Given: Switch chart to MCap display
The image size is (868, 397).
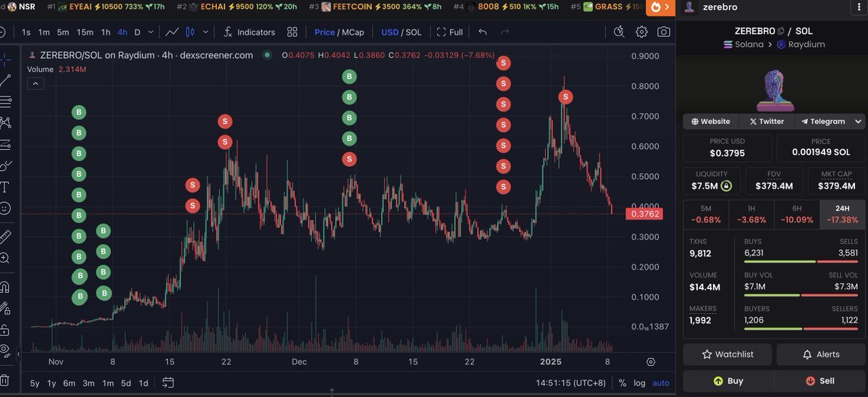Looking at the screenshot, I should click(x=353, y=32).
